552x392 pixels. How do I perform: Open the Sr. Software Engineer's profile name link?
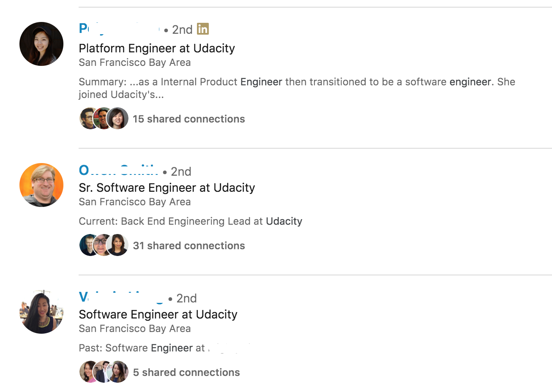118,171
